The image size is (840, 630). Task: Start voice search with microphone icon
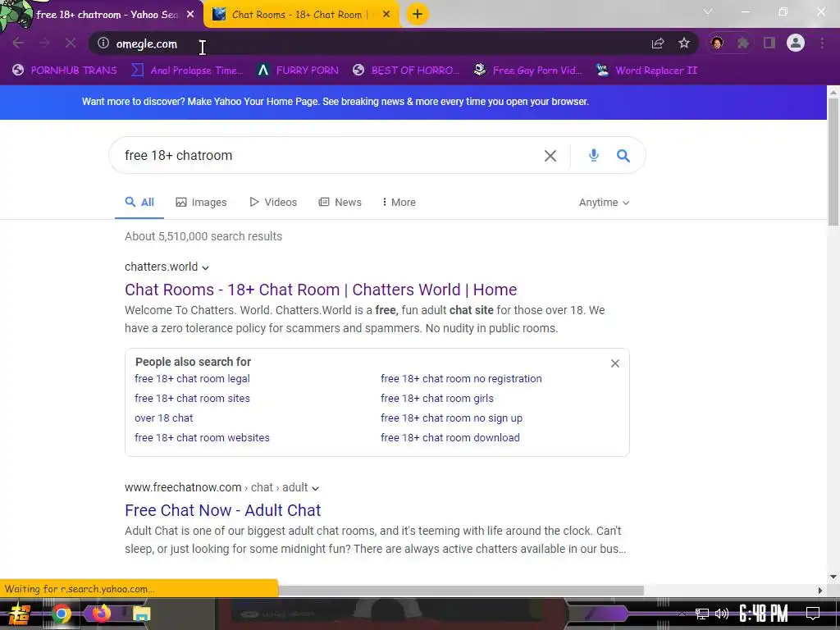[594, 155]
